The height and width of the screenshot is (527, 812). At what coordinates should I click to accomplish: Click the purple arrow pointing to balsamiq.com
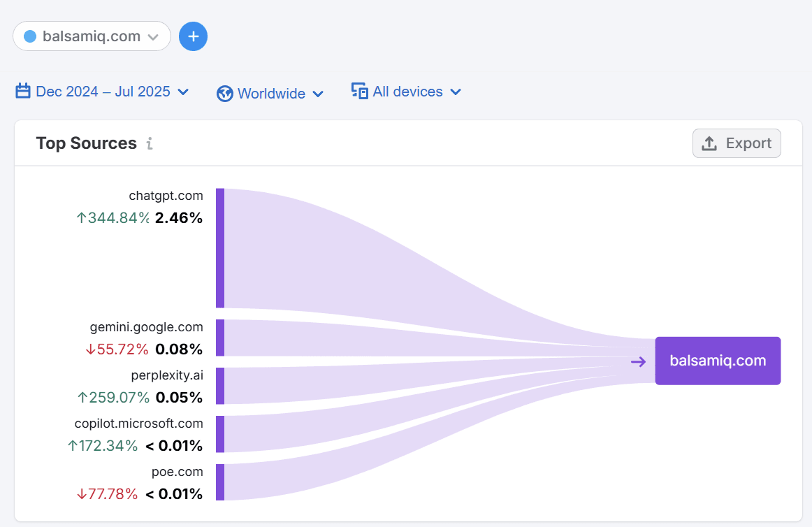coord(638,361)
